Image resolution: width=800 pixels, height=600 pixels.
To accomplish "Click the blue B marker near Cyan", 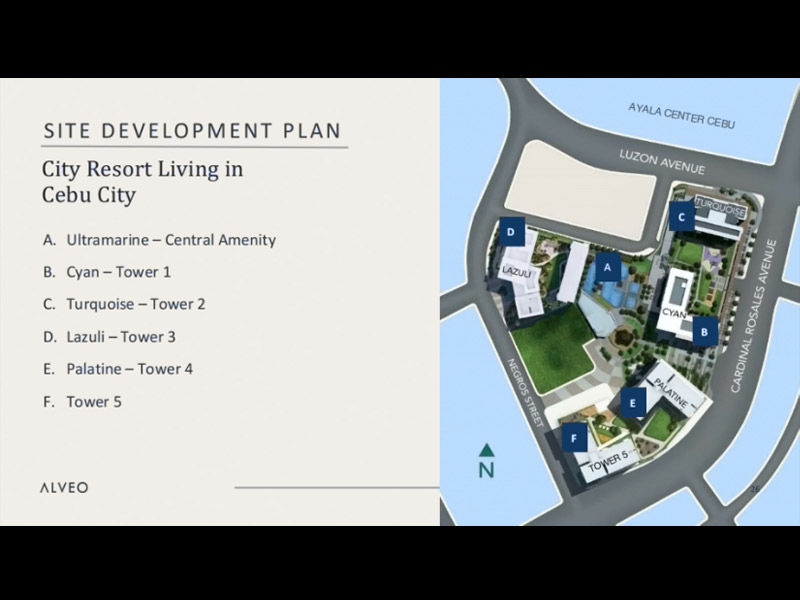I will click(704, 332).
